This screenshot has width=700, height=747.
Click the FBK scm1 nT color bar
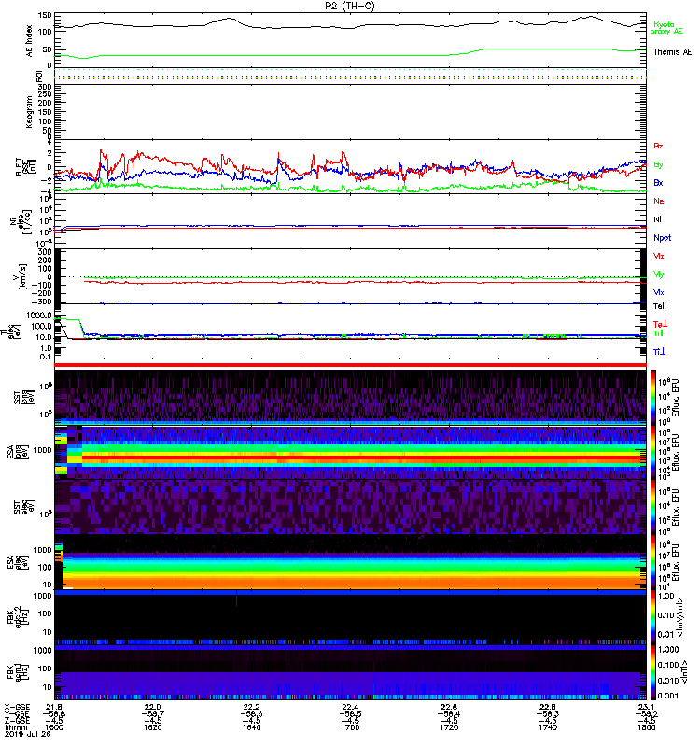coord(653,672)
